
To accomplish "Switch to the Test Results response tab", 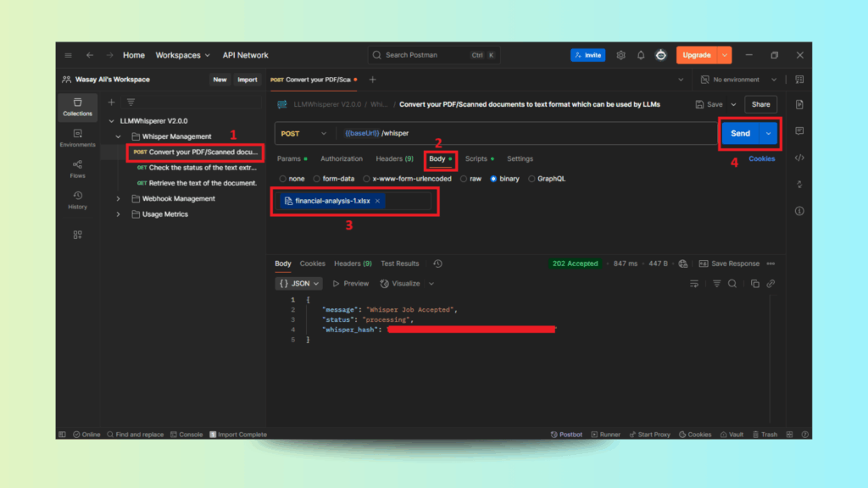I will [x=399, y=263].
